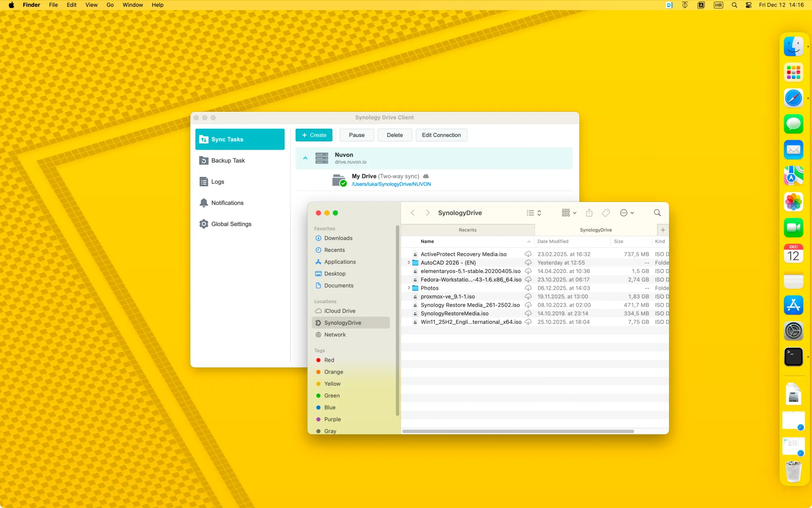Select the Red tag in sidebar
Image resolution: width=812 pixels, height=508 pixels.
pyautogui.click(x=329, y=360)
